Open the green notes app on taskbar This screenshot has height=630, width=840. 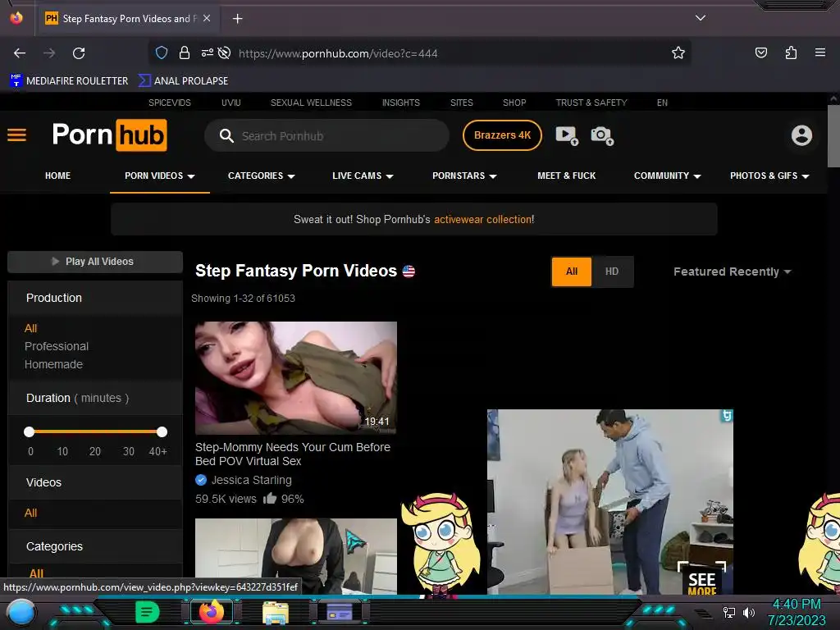(148, 612)
